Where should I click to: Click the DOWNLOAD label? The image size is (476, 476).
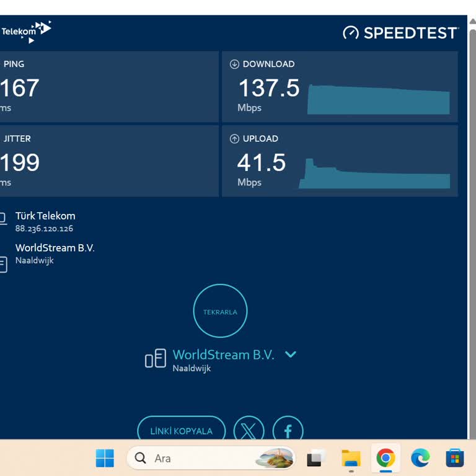click(x=268, y=64)
